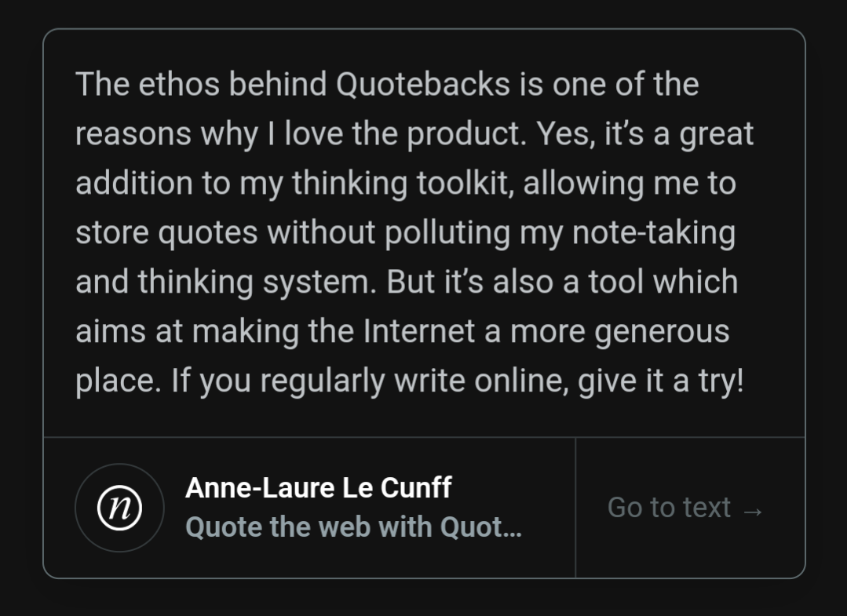Click the word 'polluting' in the quote text
The height and width of the screenshot is (616, 847).
(x=447, y=233)
